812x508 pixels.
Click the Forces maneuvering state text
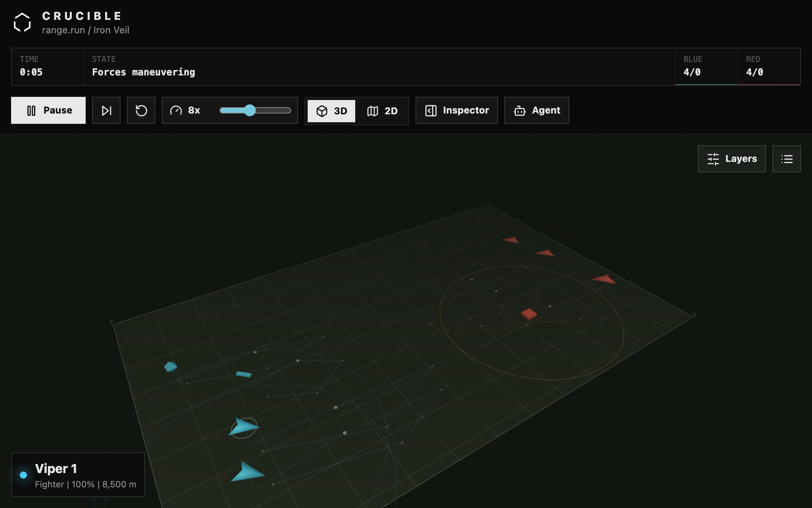coord(144,72)
